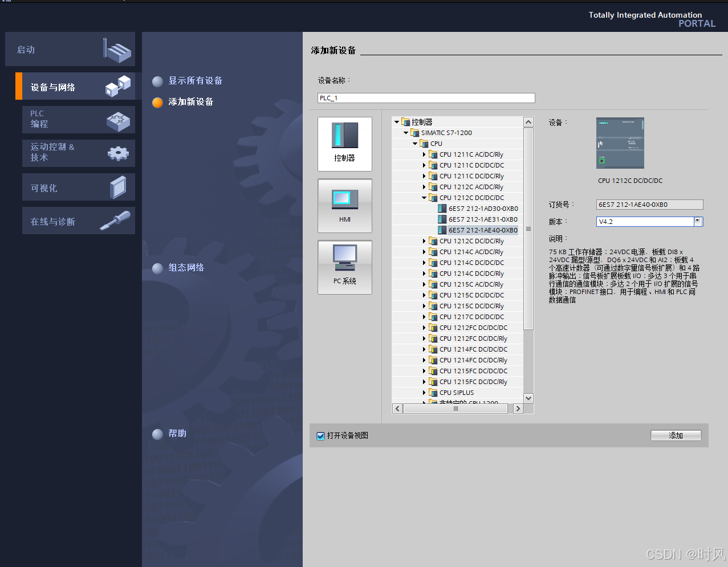This screenshot has height=567, width=728.
Task: Go to the 可视化 section
Action: [x=79, y=187]
